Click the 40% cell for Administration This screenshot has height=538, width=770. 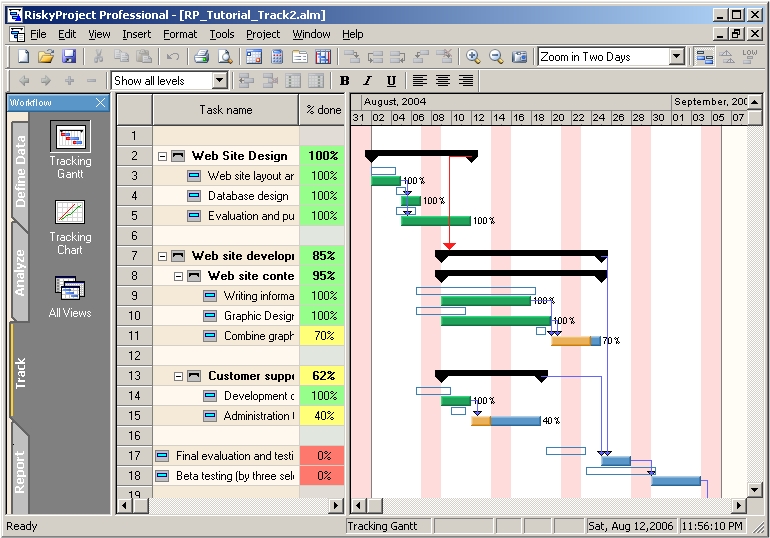coord(323,416)
